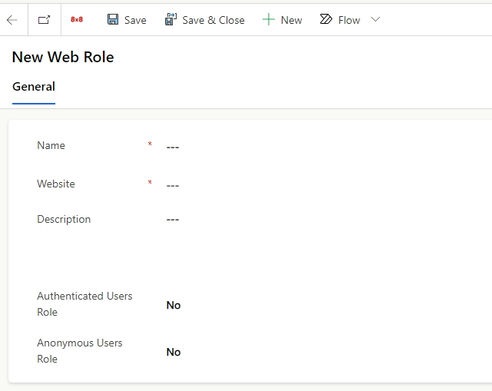Click the Save floppy disk icon
The height and width of the screenshot is (391, 492).
pos(113,19)
